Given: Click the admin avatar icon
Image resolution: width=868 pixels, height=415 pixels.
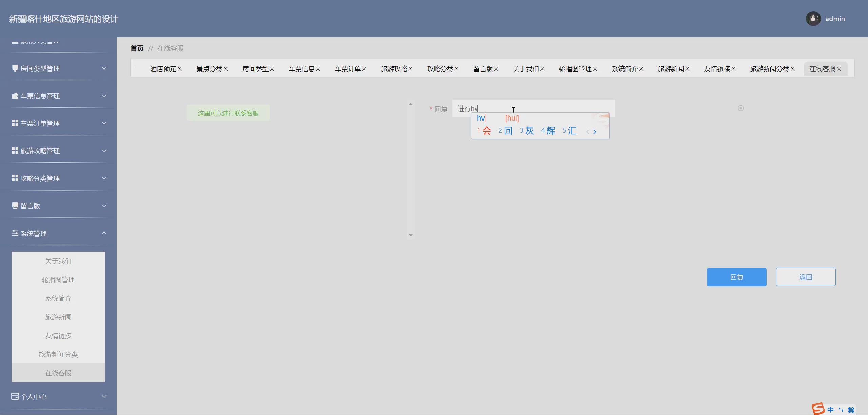Looking at the screenshot, I should tap(813, 19).
